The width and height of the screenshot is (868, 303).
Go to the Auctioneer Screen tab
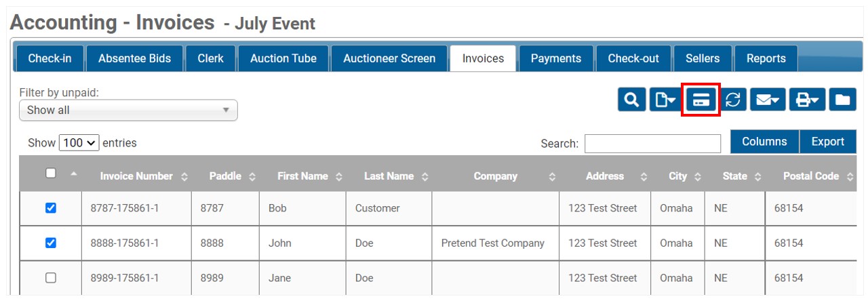(389, 58)
